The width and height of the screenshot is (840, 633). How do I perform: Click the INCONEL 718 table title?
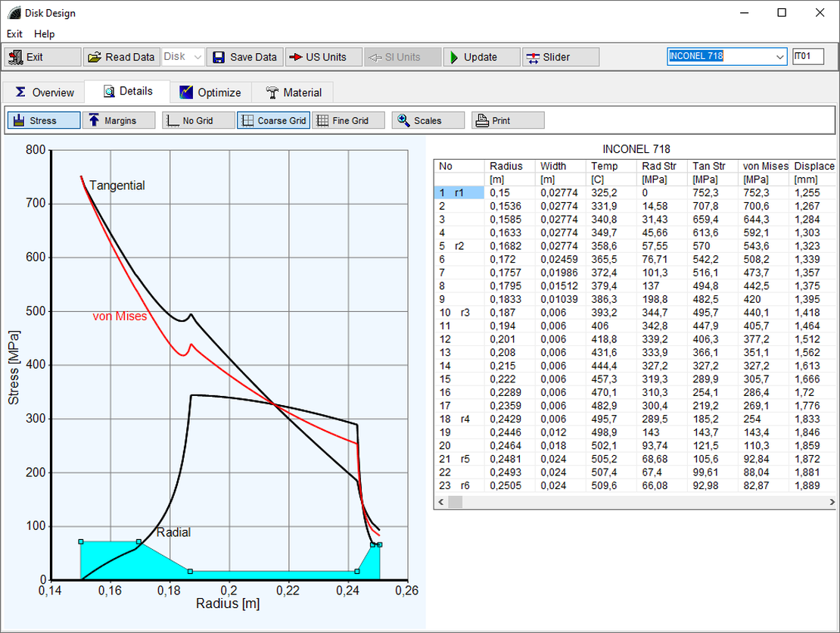636,149
